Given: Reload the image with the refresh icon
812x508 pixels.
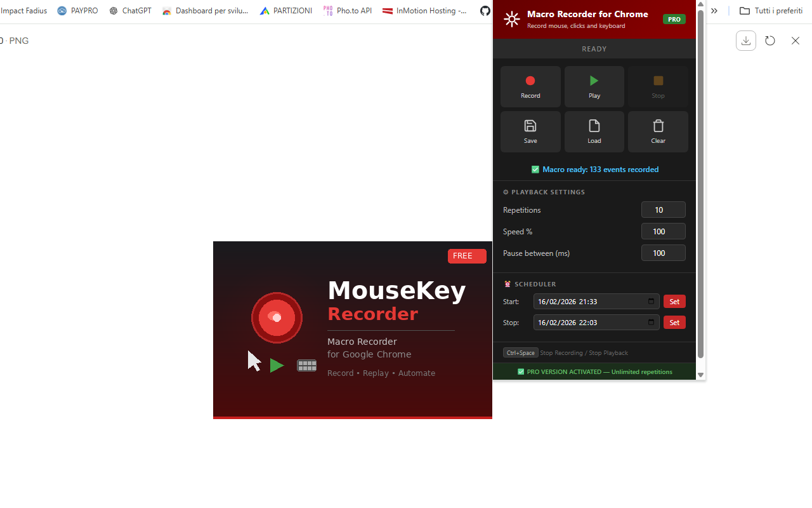Looking at the screenshot, I should click(769, 40).
